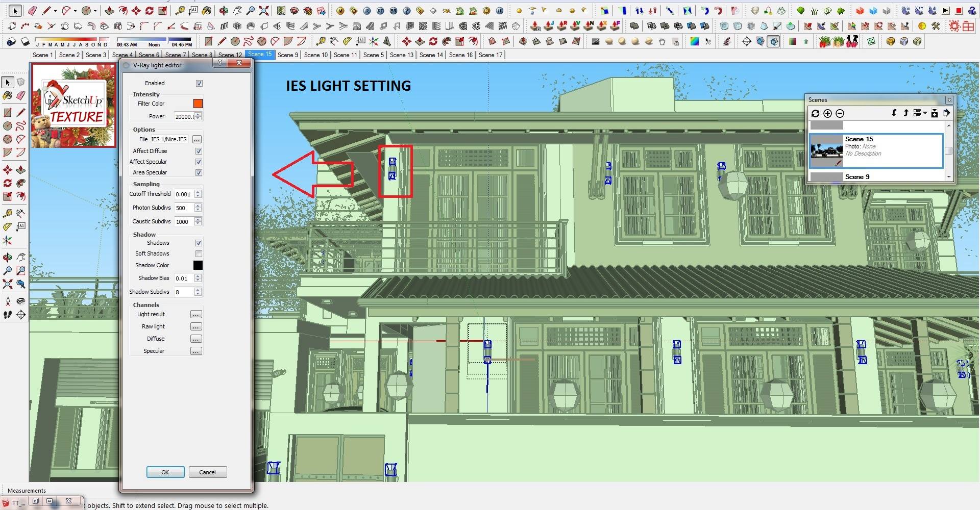
Task: Open the Raw light channel button
Action: point(196,326)
